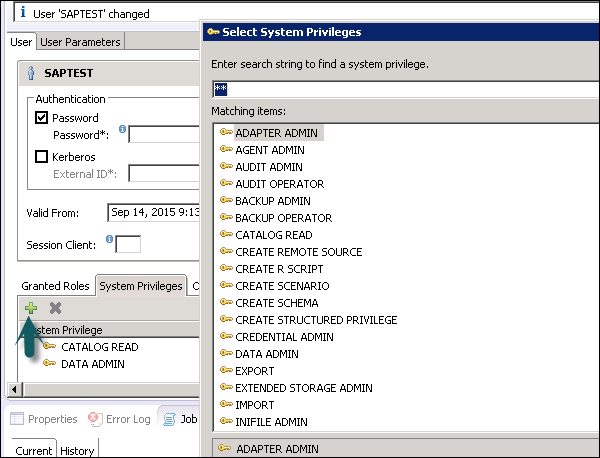Click the gray X remove privilege icon
Screen dimensions: 600x458
point(55,309)
